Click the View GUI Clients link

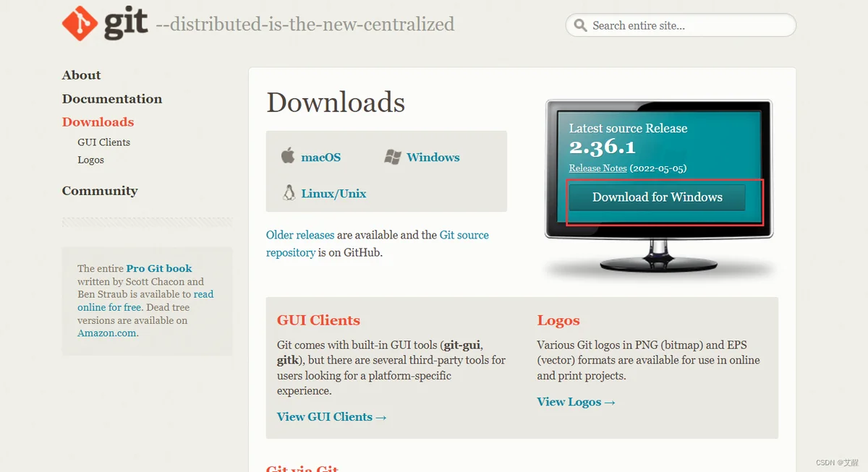coord(331,416)
